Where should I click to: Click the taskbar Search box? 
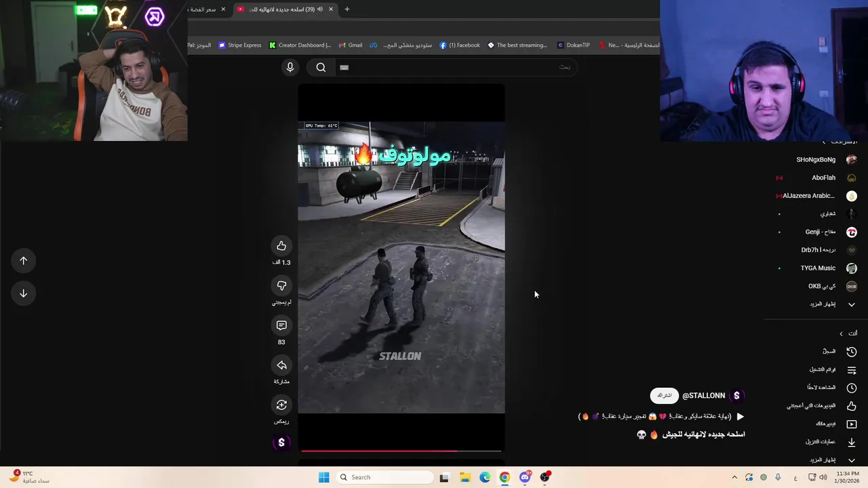point(384,477)
